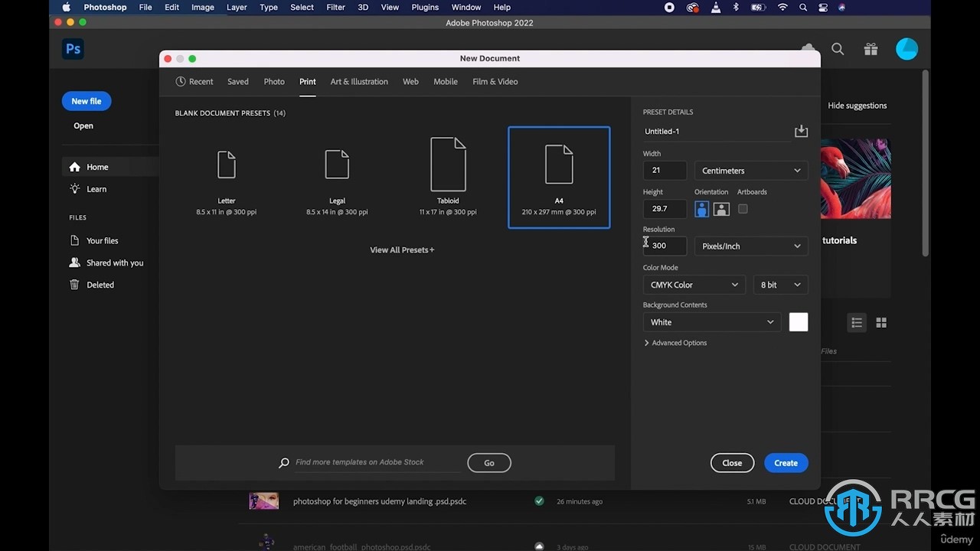Click the Height input field
980x551 pixels.
click(665, 208)
